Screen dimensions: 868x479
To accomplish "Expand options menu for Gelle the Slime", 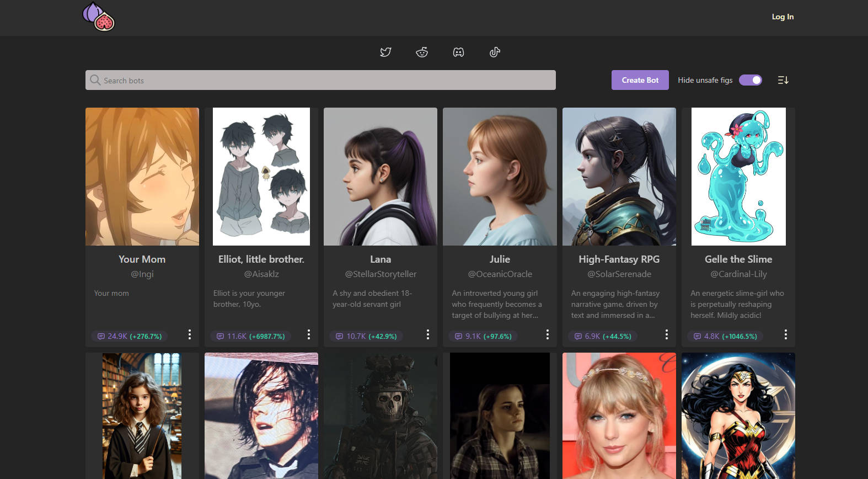I will (785, 334).
